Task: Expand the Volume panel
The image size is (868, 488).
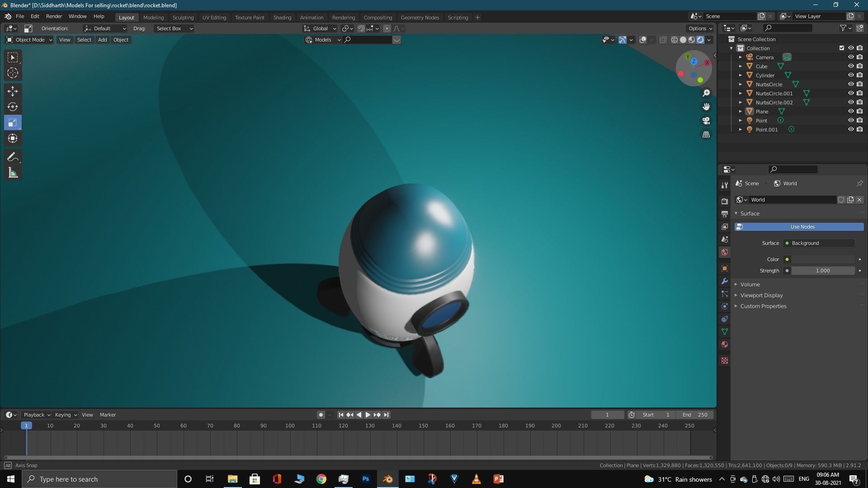Action: [750, 284]
